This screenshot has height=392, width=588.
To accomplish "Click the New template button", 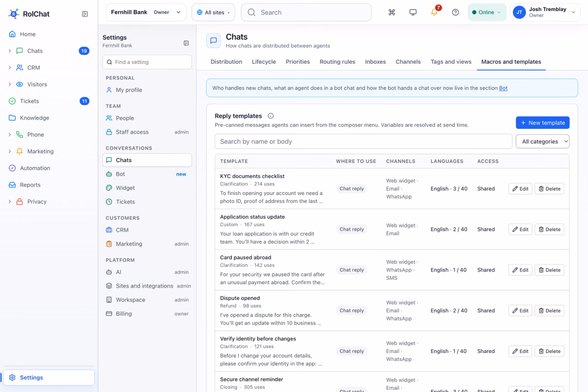I will [543, 123].
